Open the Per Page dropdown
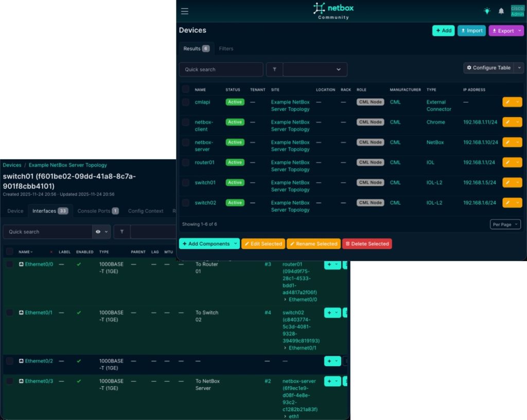The width and height of the screenshot is (527, 420). click(x=506, y=224)
